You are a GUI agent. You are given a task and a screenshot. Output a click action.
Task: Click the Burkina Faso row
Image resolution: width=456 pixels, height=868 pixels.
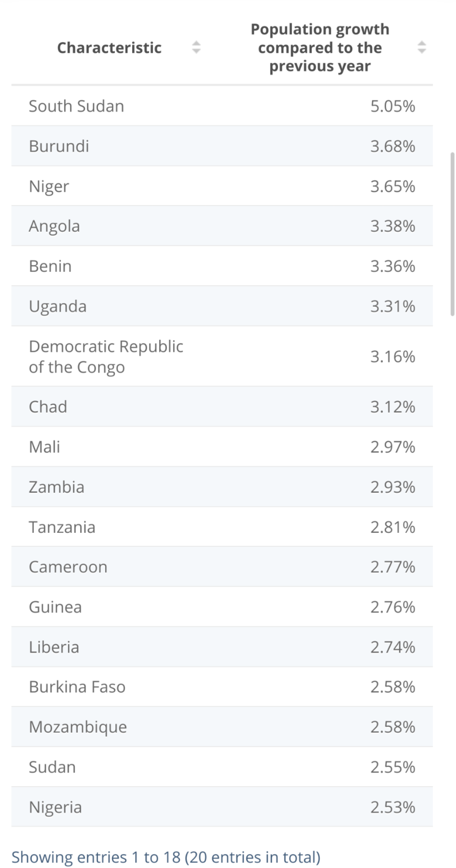point(222,687)
